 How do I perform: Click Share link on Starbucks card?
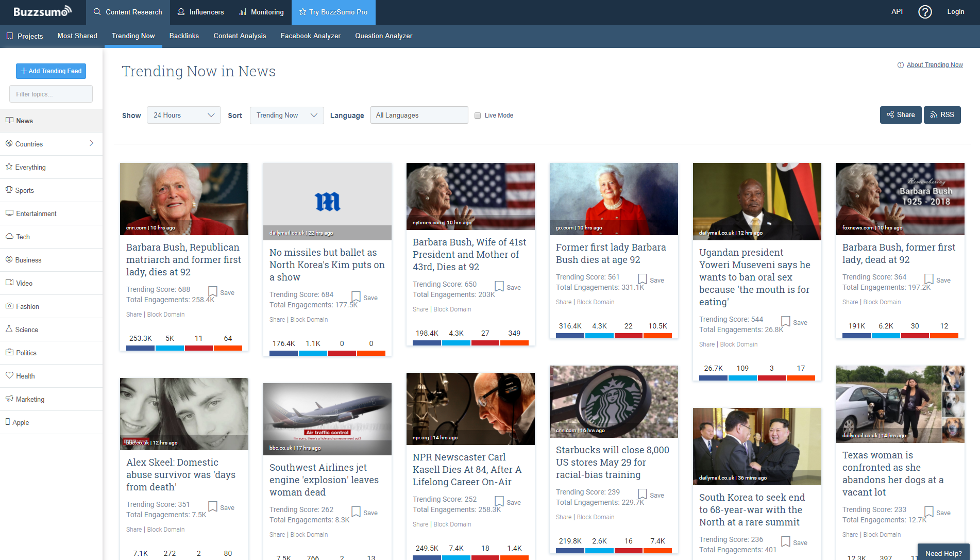coord(564,517)
